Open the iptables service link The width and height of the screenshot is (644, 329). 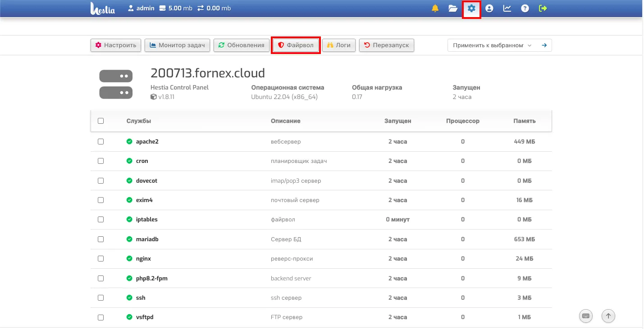click(146, 220)
